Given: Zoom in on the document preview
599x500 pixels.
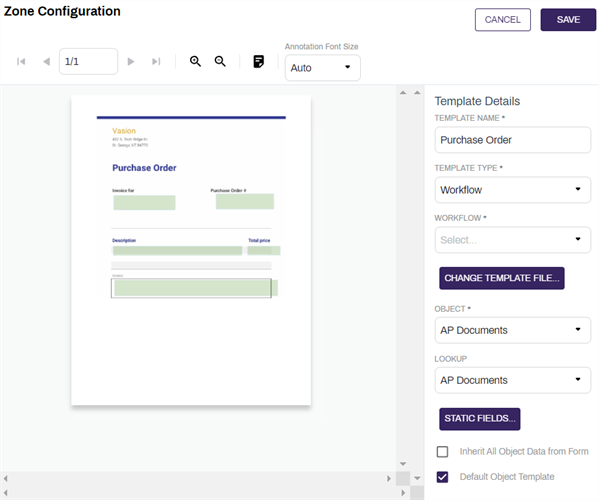Looking at the screenshot, I should (x=195, y=61).
